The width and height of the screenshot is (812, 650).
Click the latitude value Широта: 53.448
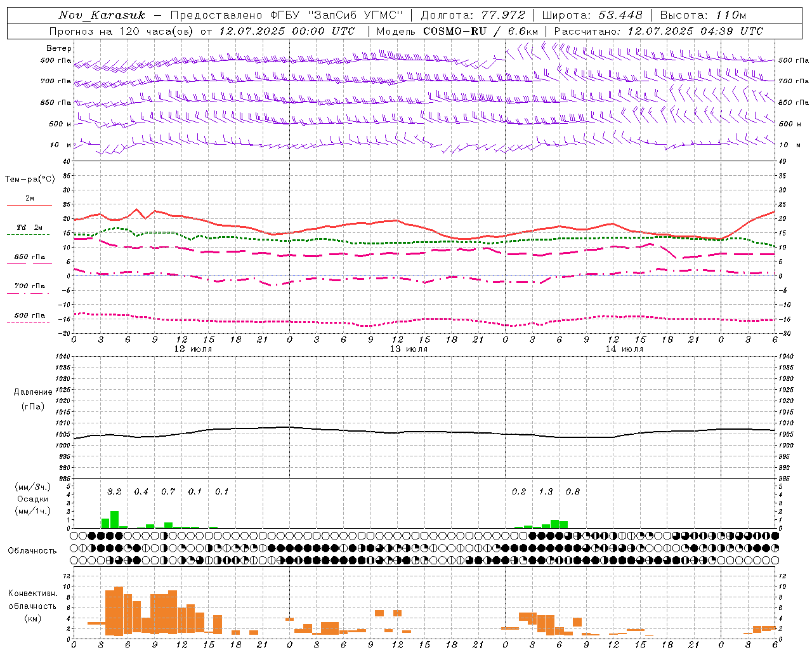(592, 15)
